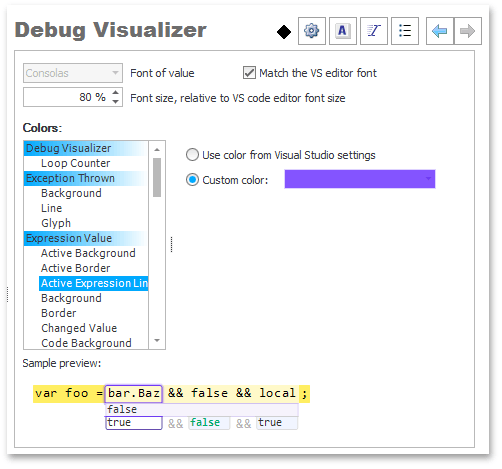Click the colors list scroll down arrow
Screen dimensions: 502x469
(x=157, y=341)
